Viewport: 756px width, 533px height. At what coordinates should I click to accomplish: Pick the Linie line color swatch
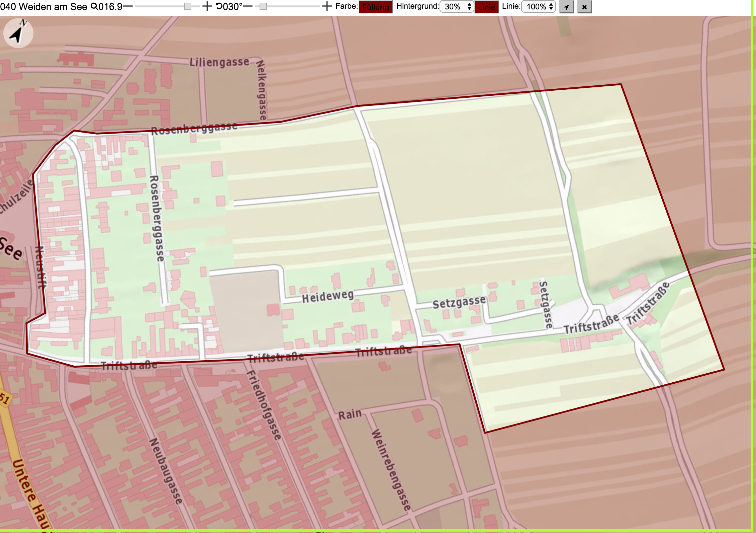[486, 7]
